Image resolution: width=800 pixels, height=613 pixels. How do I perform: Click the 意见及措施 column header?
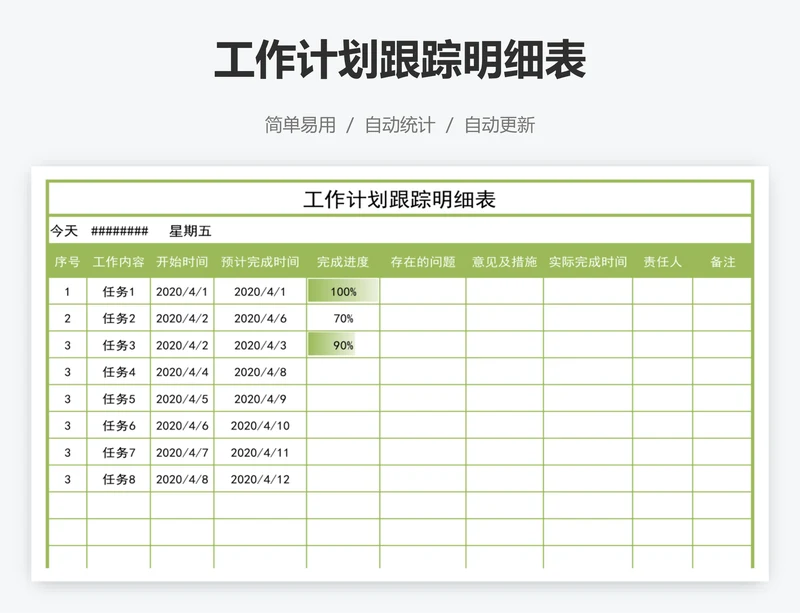505,262
